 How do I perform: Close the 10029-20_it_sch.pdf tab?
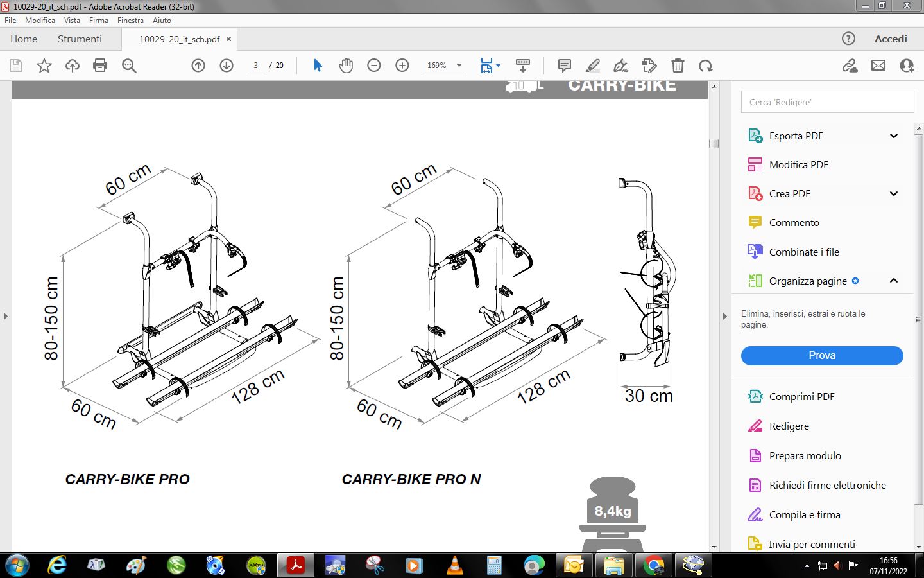click(x=228, y=39)
